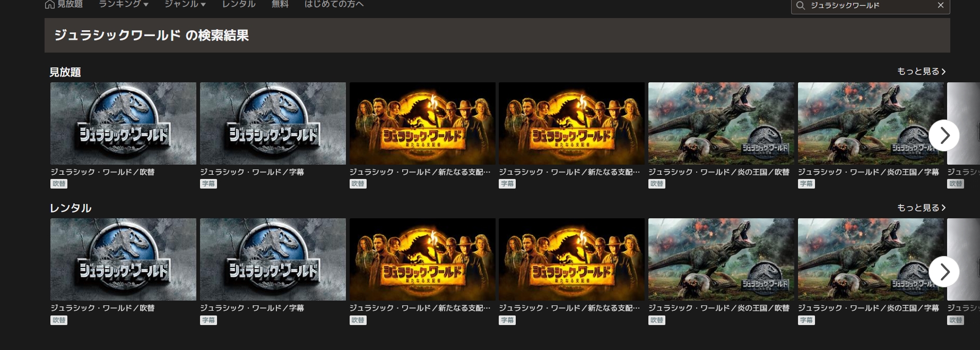Click もっと見る in the レンタル section
This screenshot has width=980, height=350.
click(921, 208)
